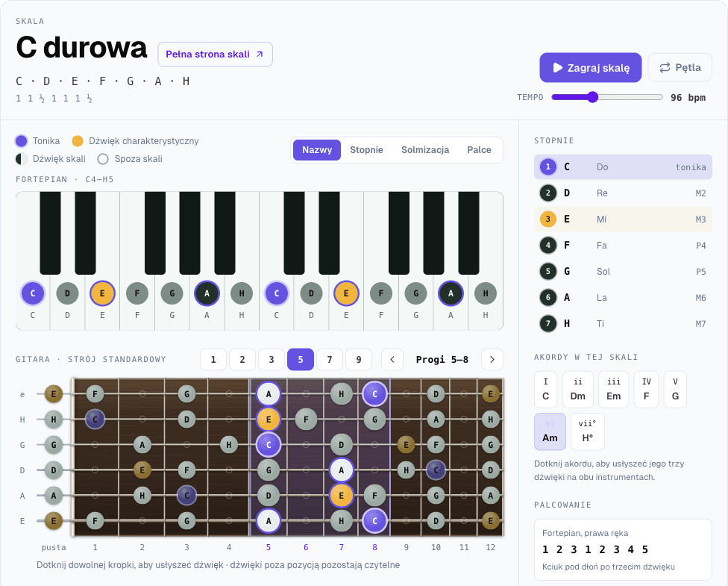Image resolution: width=728 pixels, height=586 pixels.
Task: Play the ii chord Dm
Action: point(578,390)
